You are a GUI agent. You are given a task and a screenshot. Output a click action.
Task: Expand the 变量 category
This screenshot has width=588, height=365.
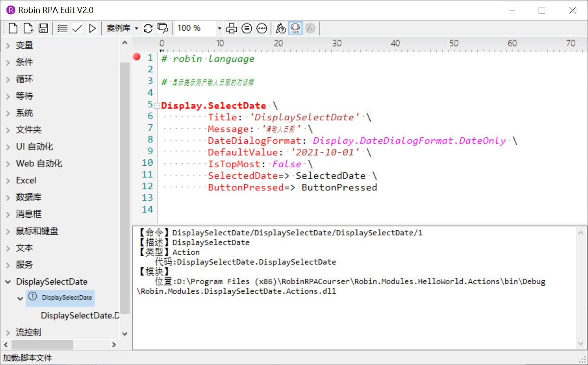coord(8,45)
